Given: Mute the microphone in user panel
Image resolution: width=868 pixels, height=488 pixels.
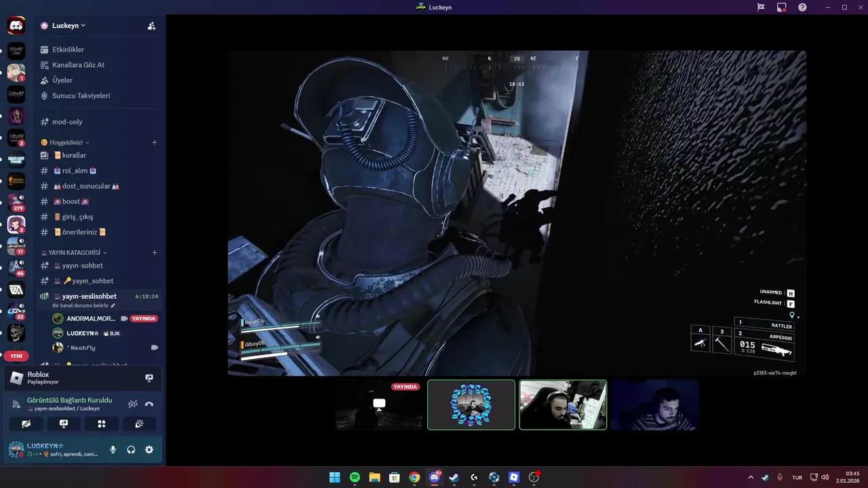Looking at the screenshot, I should point(113,449).
